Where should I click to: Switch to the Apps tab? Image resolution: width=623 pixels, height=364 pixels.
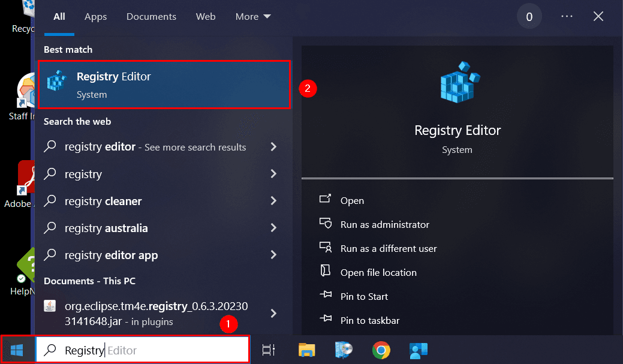click(95, 17)
